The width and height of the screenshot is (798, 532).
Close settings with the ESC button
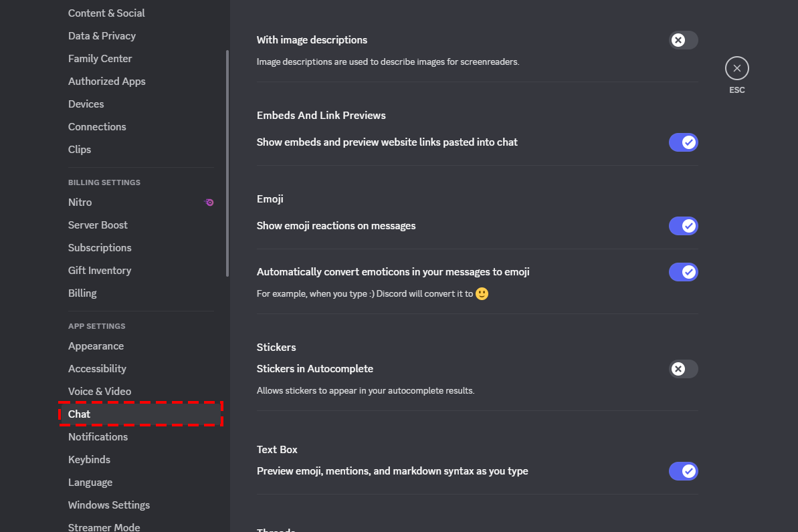click(736, 68)
